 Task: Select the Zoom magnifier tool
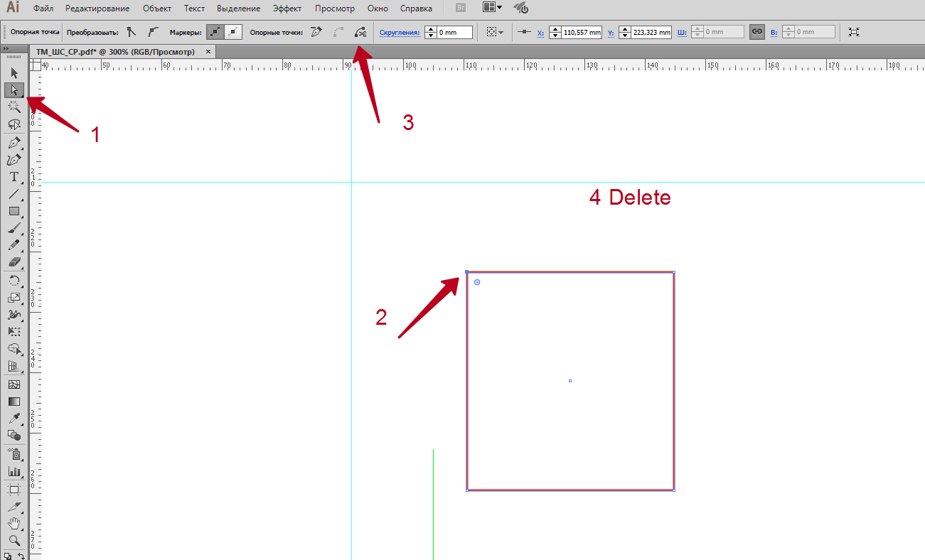14,540
